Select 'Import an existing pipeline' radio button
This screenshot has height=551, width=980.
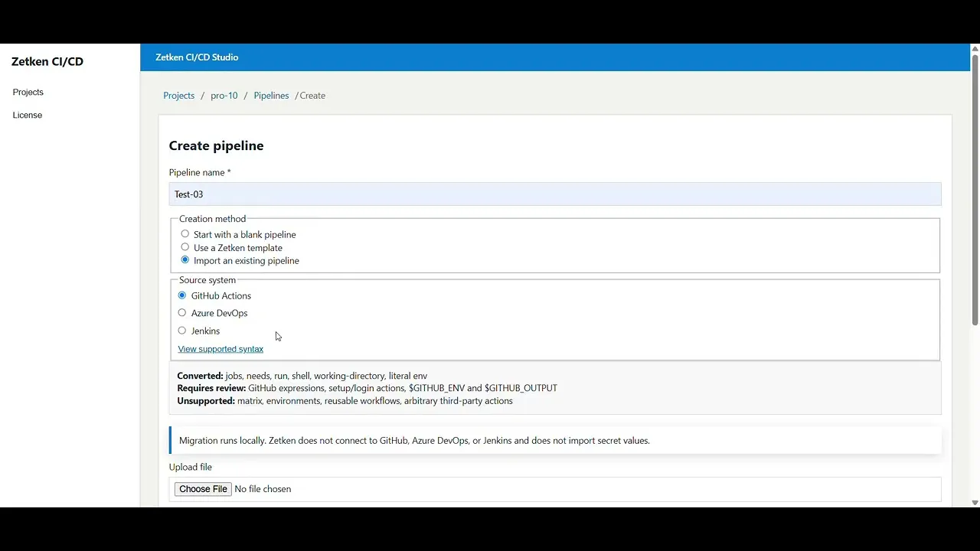pos(185,260)
